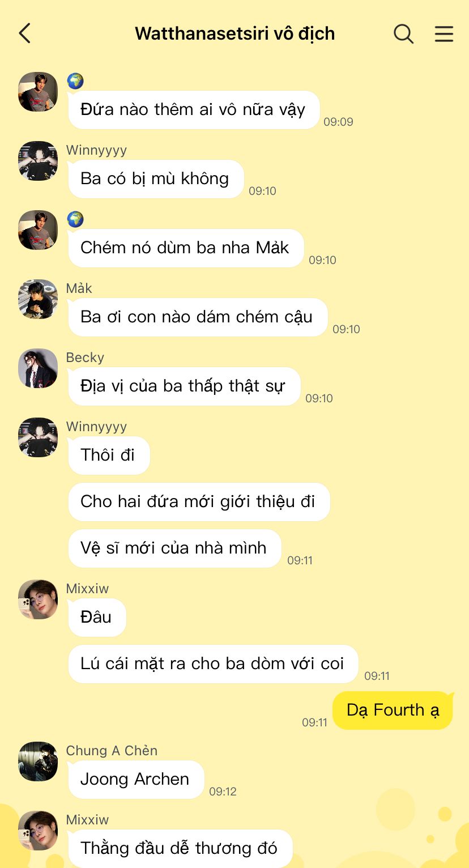The height and width of the screenshot is (868, 469).
Task: Tap the bubble 'Ba ơi con nào dám chém cậu'
Action: (198, 317)
